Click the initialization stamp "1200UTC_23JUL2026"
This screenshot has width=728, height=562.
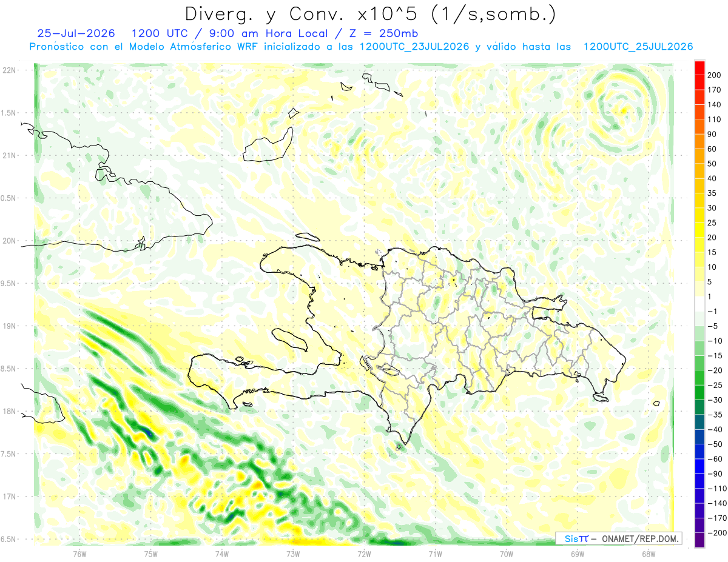414,47
